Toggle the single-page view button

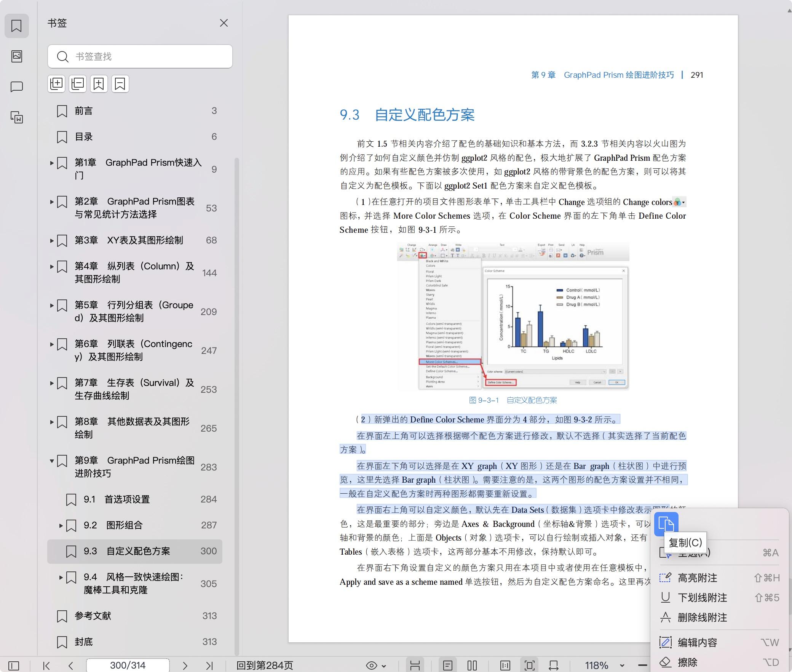pyautogui.click(x=448, y=666)
